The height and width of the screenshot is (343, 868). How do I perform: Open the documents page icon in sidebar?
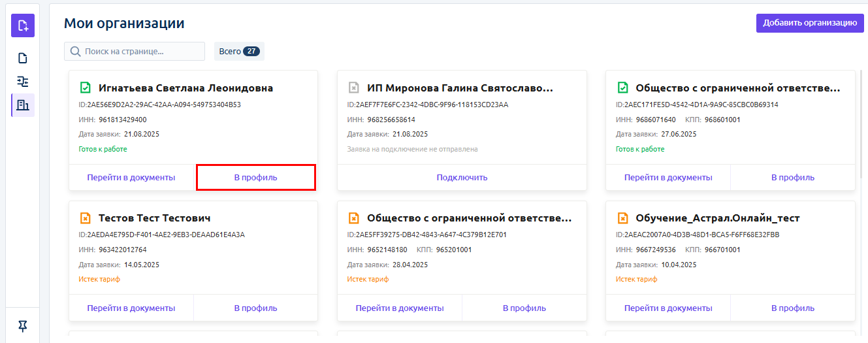click(x=23, y=58)
